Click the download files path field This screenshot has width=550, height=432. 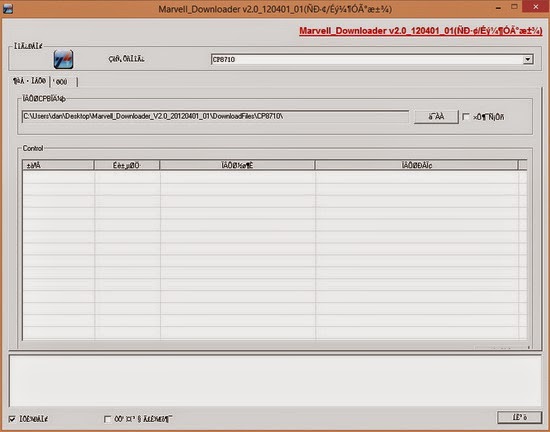click(x=215, y=116)
